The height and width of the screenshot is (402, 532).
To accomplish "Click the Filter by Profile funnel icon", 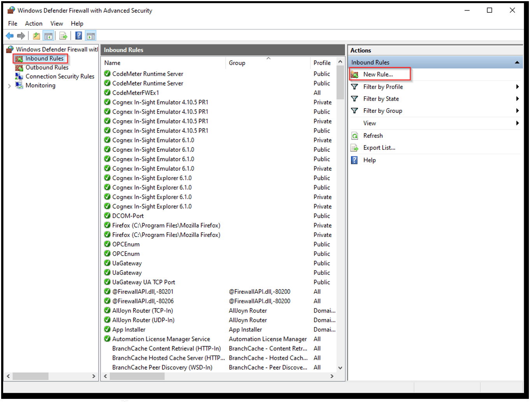I will point(355,87).
